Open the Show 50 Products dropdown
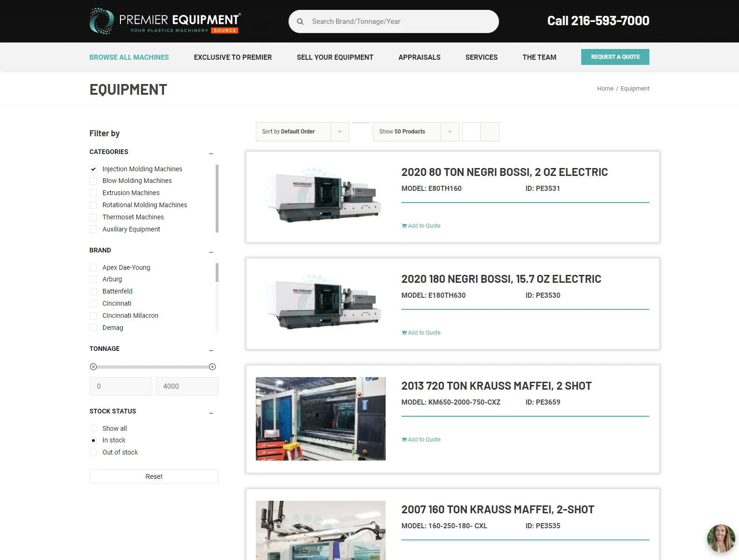The height and width of the screenshot is (560, 739). point(416,132)
